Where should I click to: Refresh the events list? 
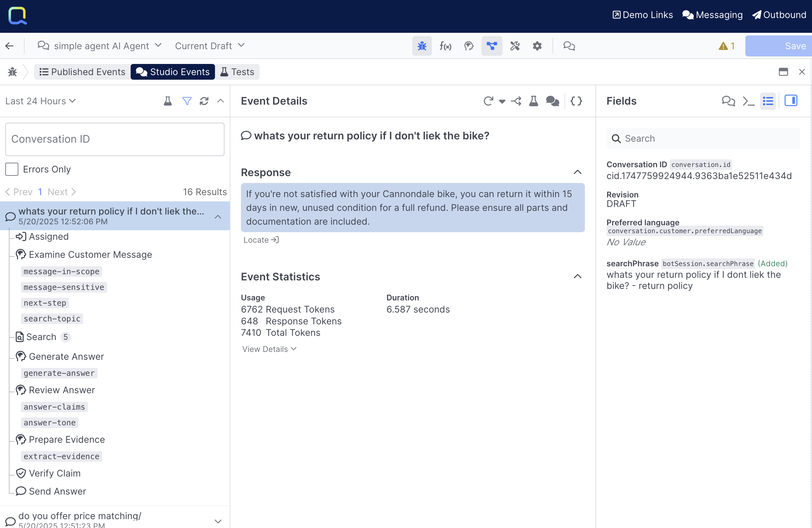pos(204,101)
